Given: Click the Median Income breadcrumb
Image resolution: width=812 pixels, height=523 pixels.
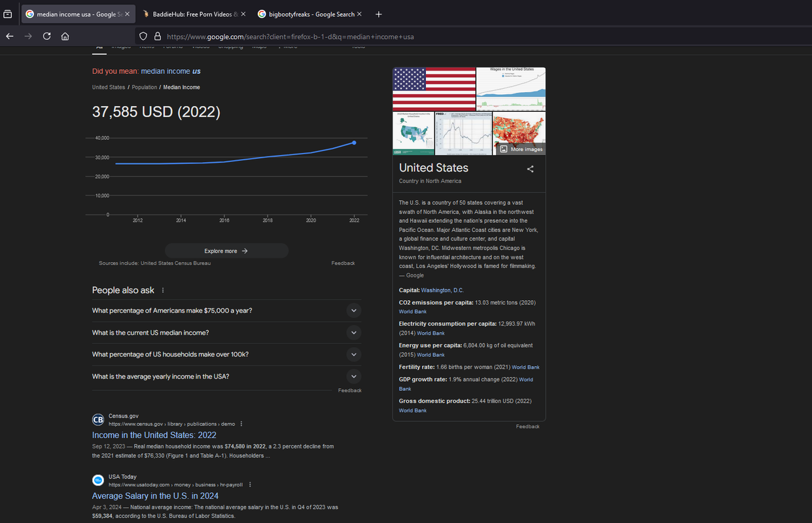Looking at the screenshot, I should click(x=181, y=87).
